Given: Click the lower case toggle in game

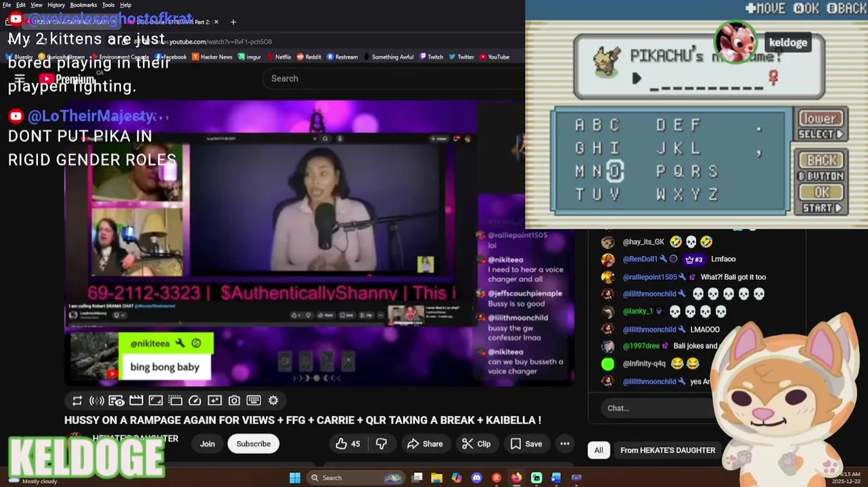Looking at the screenshot, I should click(x=820, y=118).
